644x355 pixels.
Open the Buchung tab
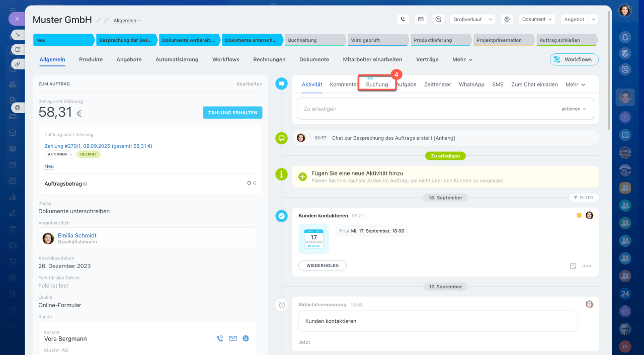(x=377, y=84)
